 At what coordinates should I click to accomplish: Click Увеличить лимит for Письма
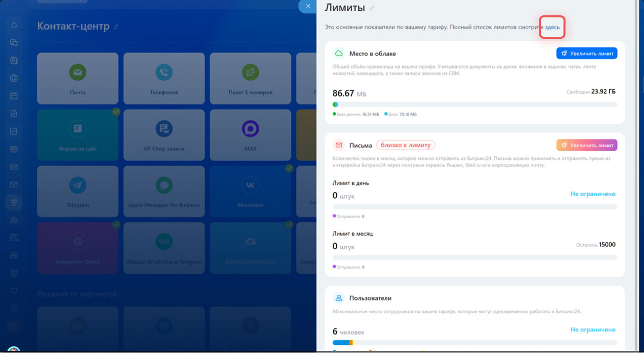586,145
